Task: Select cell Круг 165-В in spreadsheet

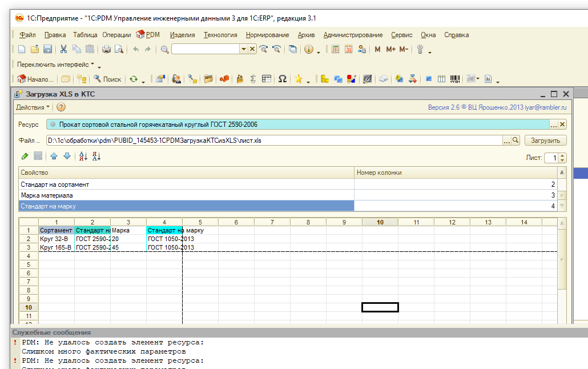Action: point(57,247)
